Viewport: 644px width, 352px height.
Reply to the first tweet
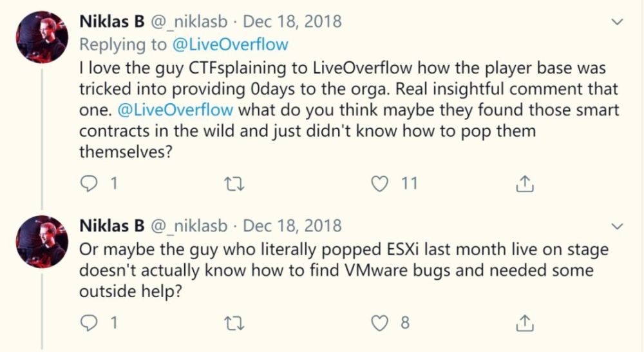(x=88, y=184)
